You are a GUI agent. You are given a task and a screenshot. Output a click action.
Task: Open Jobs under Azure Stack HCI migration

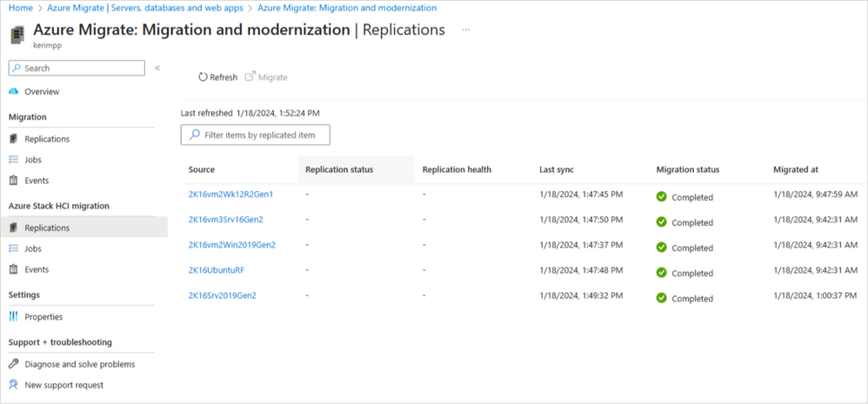[33, 248]
